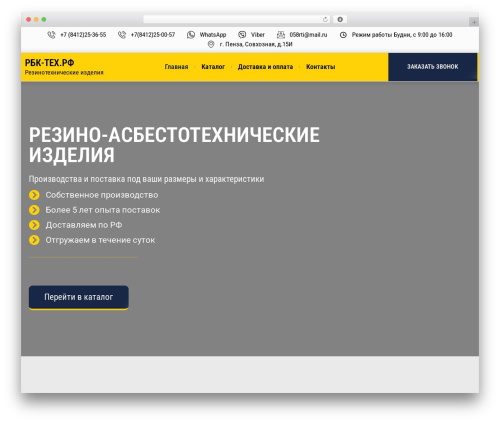500x423 pixels.
Task: Click the РБК-ТЕХ.РФ site logo
Action: tap(50, 63)
